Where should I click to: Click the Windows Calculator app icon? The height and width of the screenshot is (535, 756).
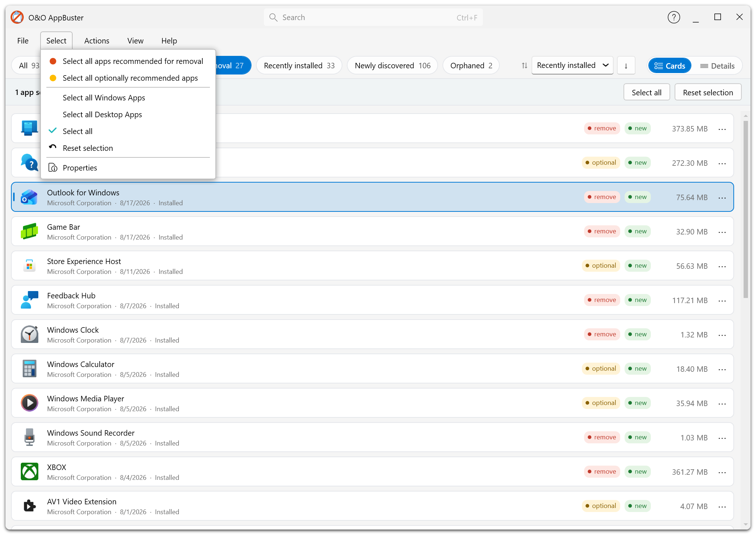pos(29,369)
